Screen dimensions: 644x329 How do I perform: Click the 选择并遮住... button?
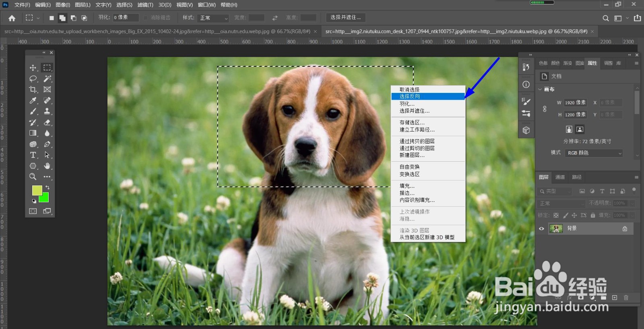tap(346, 17)
